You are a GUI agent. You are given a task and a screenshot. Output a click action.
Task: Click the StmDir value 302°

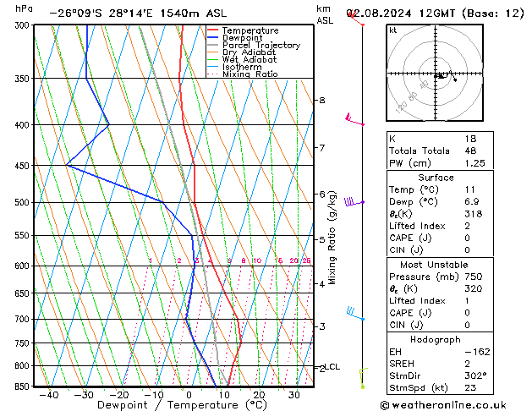[475, 375]
